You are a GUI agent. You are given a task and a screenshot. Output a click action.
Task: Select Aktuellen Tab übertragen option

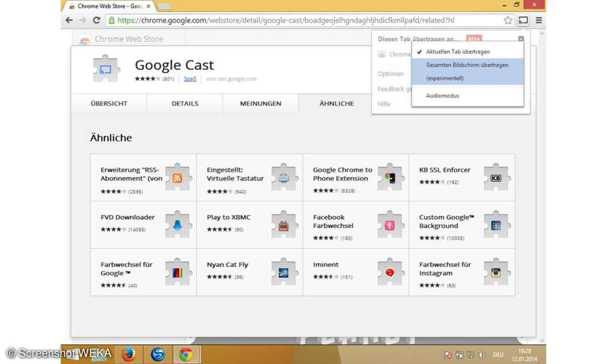click(x=467, y=52)
